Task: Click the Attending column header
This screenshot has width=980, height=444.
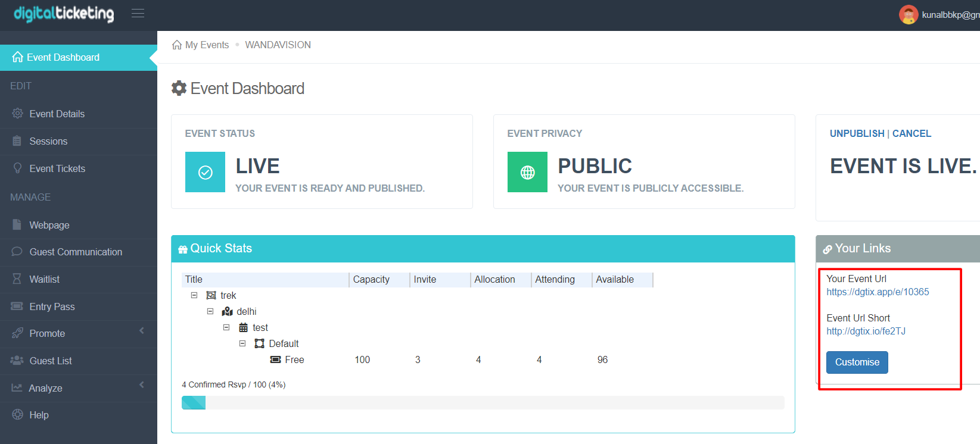Action: tap(562, 280)
